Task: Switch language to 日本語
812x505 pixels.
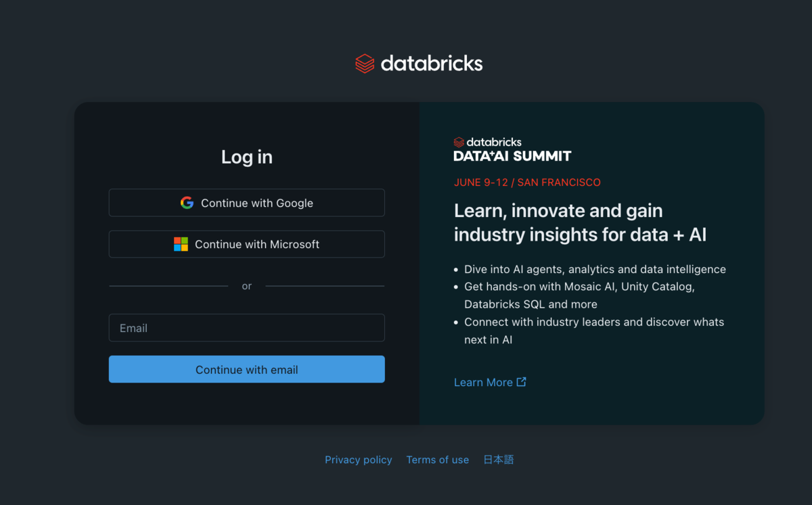Action: 499,460
